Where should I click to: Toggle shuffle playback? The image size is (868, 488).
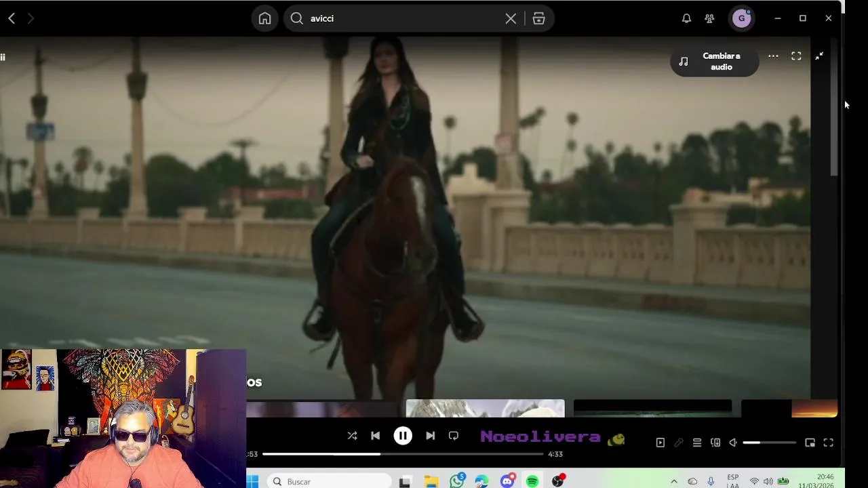352,436
